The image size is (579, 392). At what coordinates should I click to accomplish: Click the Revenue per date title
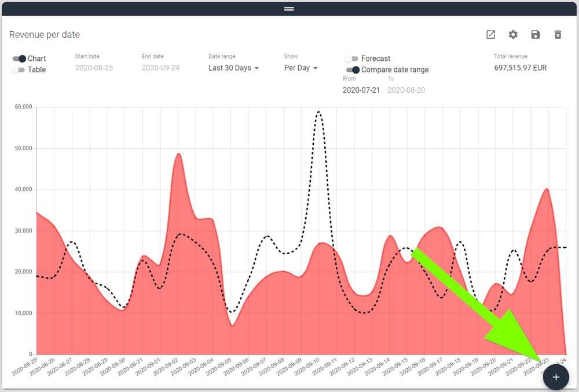[45, 35]
